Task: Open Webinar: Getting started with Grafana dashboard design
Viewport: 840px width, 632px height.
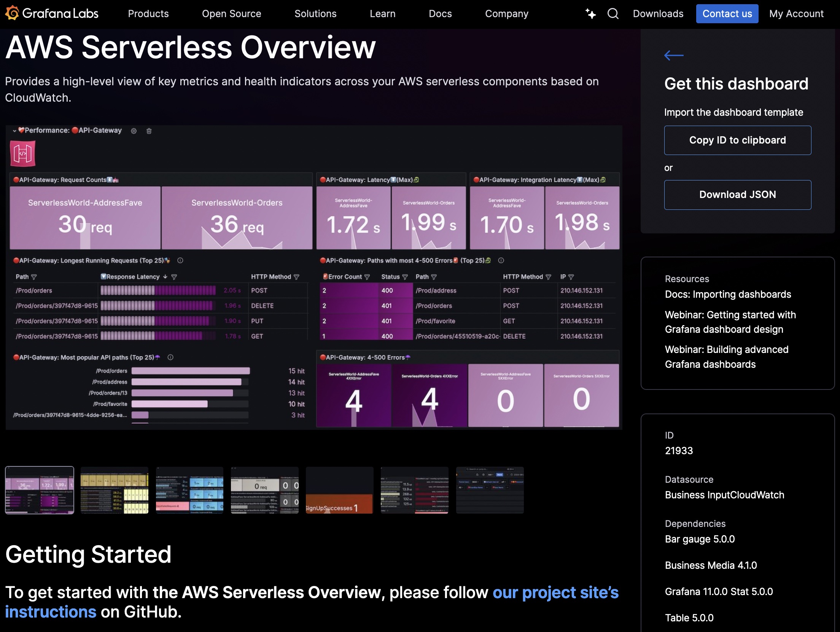Action: click(730, 322)
